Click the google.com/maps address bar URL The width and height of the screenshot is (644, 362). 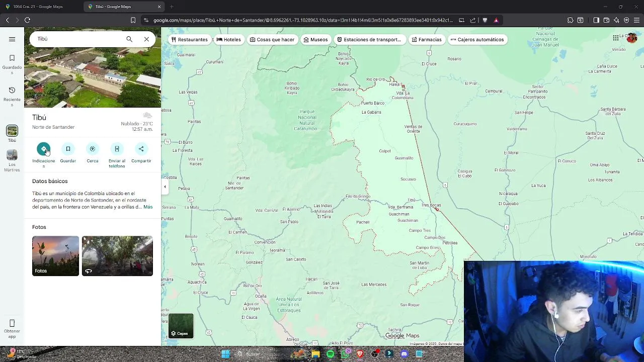tap(303, 20)
